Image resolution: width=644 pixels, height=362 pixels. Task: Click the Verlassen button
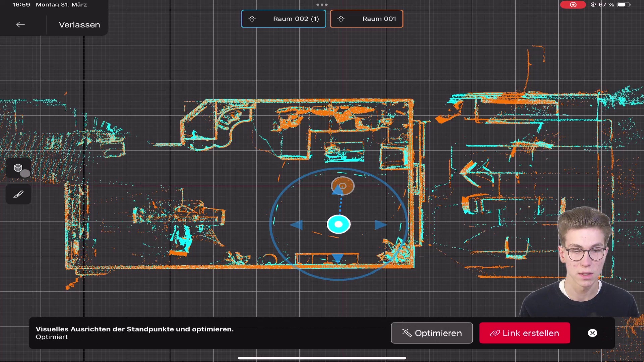point(79,25)
